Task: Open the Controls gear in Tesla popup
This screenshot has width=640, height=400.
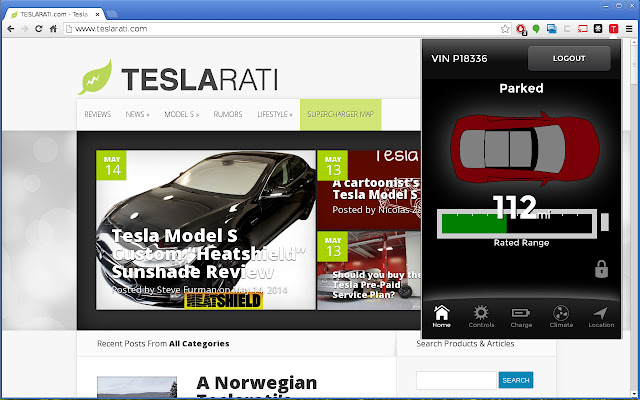Action: 481,316
